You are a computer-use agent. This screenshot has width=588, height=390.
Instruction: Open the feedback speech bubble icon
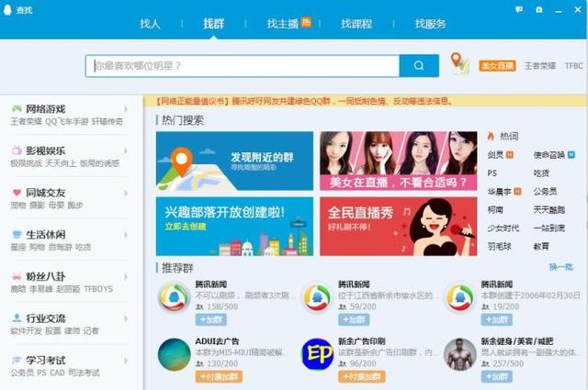(x=519, y=10)
